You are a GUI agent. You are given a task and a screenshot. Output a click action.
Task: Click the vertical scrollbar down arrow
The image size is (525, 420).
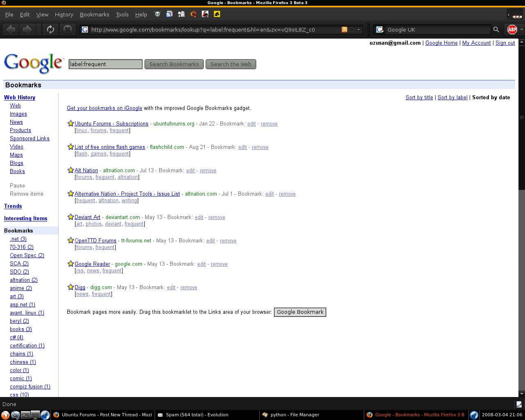pos(522,394)
